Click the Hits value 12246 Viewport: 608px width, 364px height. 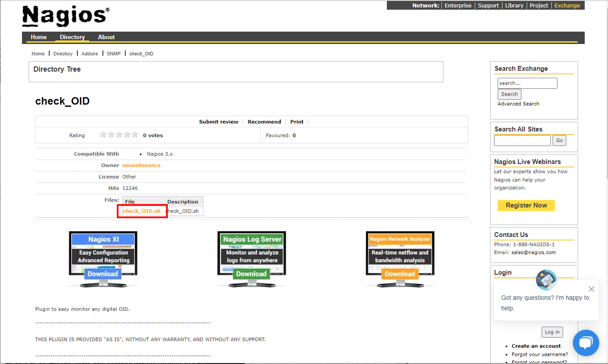click(130, 188)
